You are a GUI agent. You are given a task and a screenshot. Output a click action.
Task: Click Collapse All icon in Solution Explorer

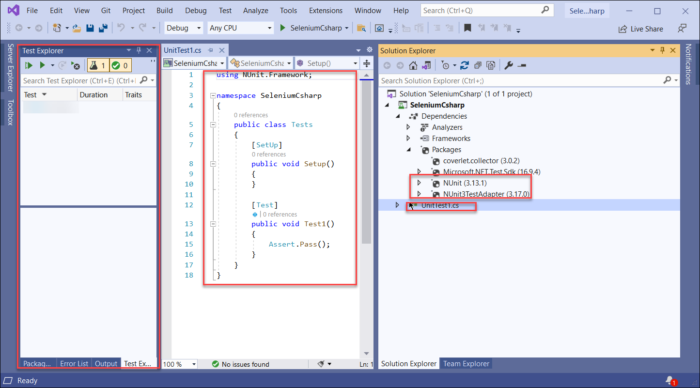click(478, 66)
